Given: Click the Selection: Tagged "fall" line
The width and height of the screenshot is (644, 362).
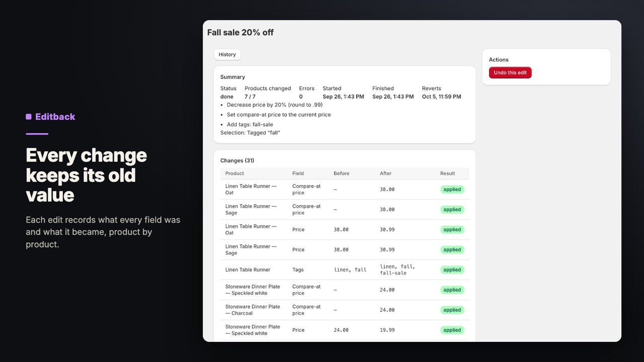Looking at the screenshot, I should [250, 133].
